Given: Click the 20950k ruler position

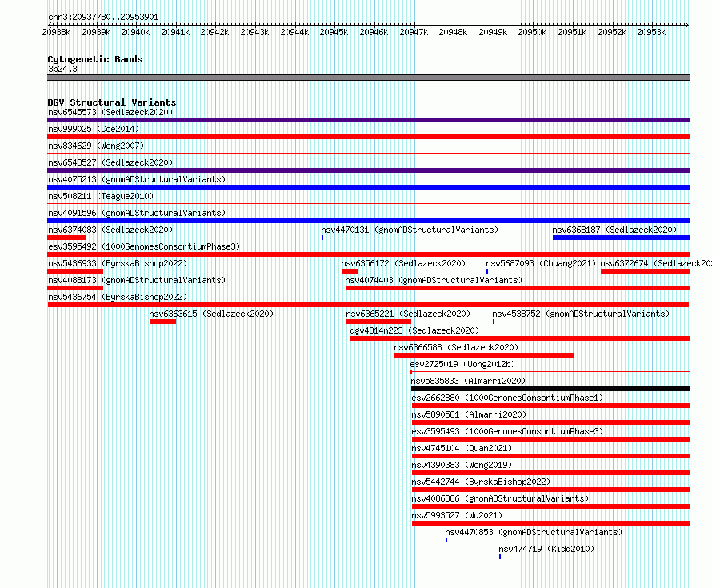Looking at the screenshot, I should click(532, 32).
